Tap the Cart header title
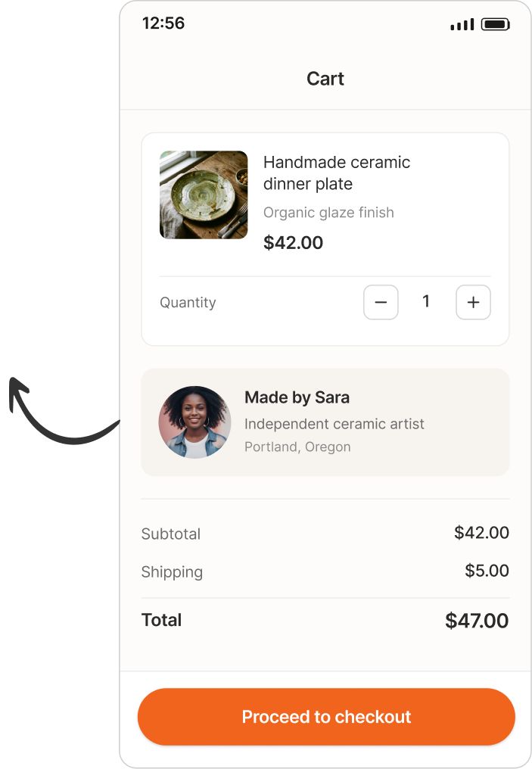This screenshot has height=769, width=532. 325,79
